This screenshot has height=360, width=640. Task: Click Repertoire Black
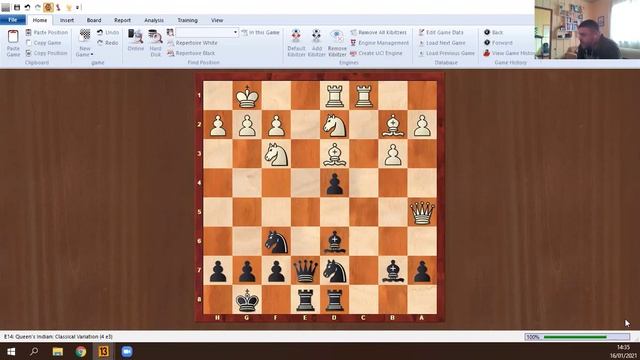coord(191,53)
